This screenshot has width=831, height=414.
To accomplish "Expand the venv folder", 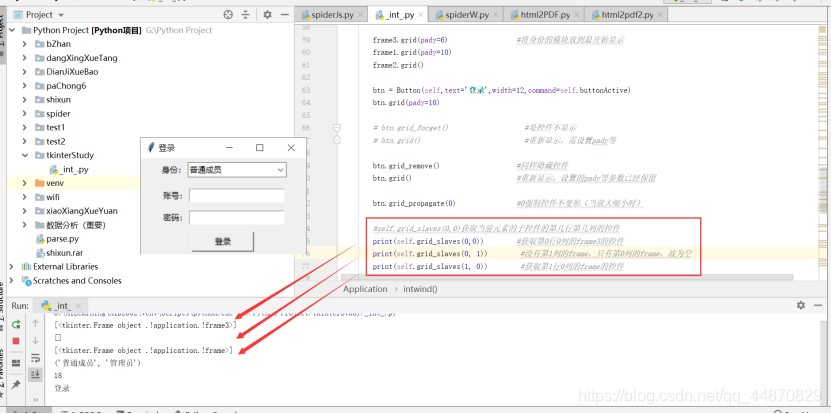I will [24, 183].
